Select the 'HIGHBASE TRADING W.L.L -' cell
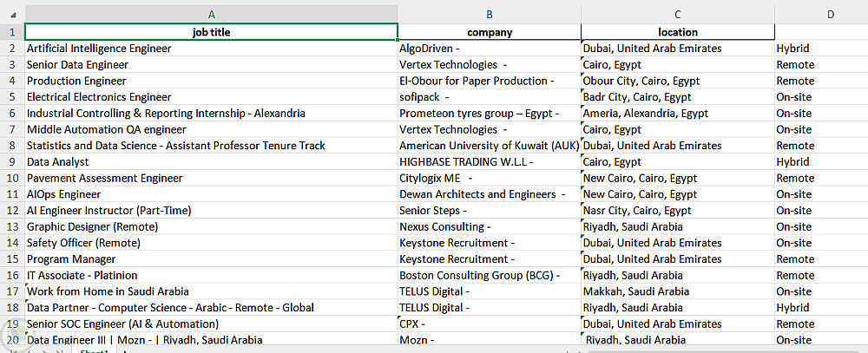The width and height of the screenshot is (868, 353). [x=490, y=161]
